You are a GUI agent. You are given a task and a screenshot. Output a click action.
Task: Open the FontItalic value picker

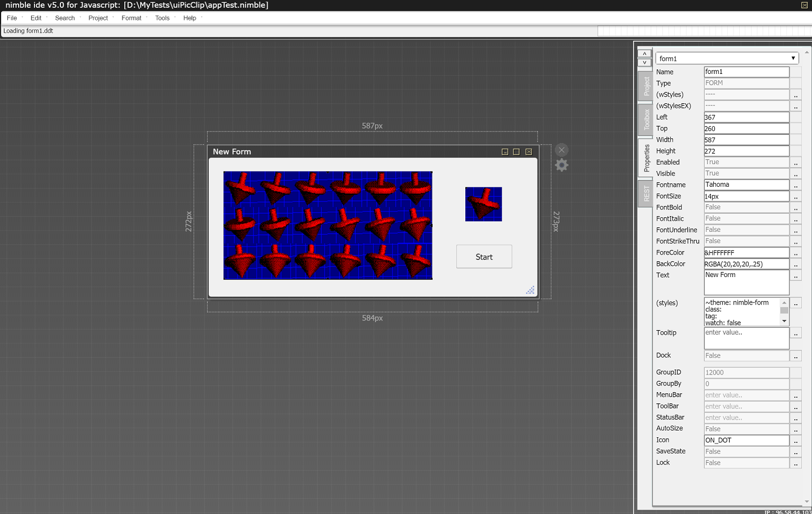point(796,219)
